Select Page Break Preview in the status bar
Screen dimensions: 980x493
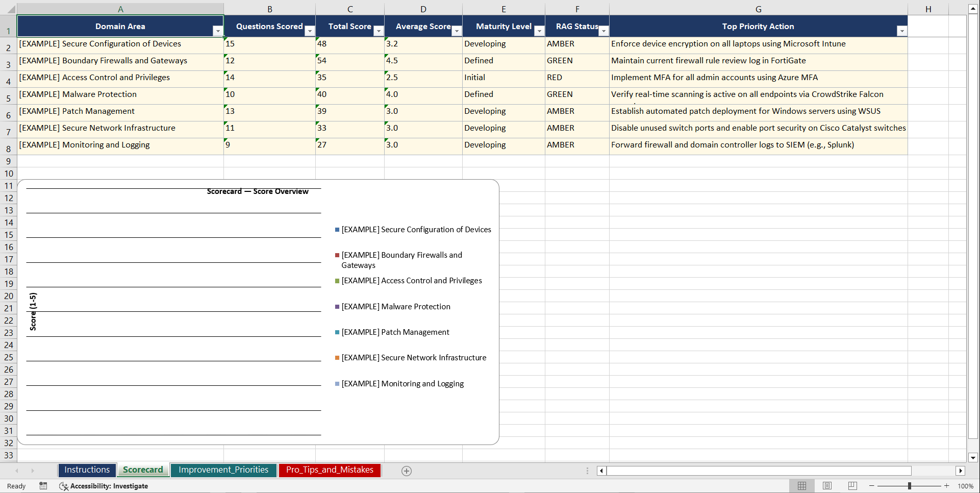852,486
